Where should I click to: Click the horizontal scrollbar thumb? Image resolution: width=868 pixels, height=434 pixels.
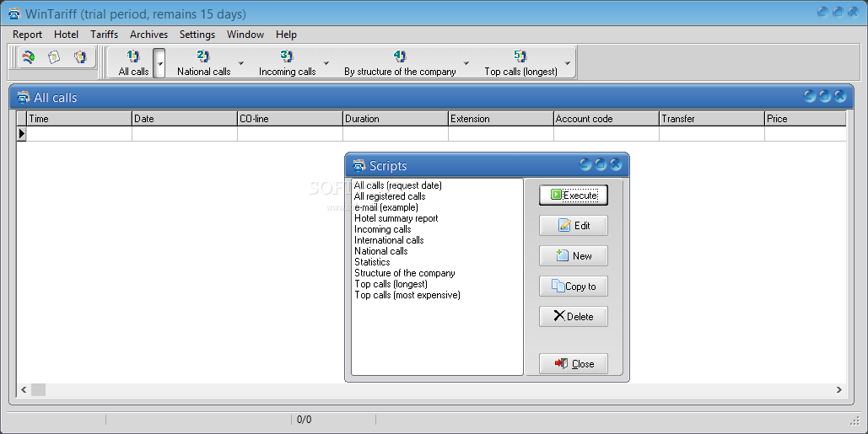(38, 390)
